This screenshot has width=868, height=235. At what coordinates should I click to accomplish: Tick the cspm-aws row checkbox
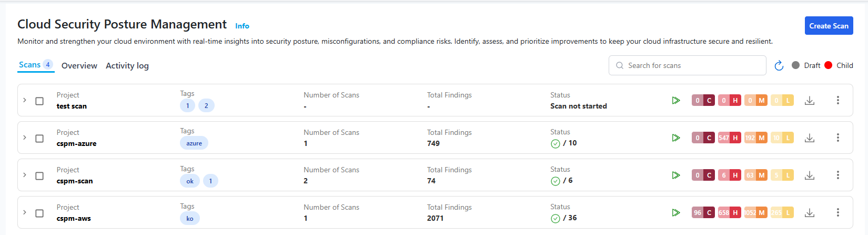coord(39,213)
